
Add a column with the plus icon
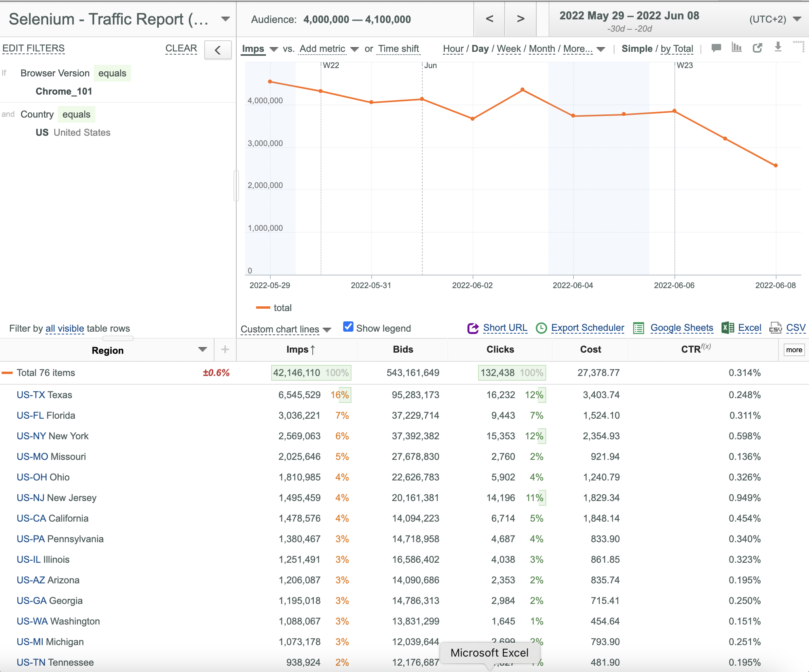225,349
